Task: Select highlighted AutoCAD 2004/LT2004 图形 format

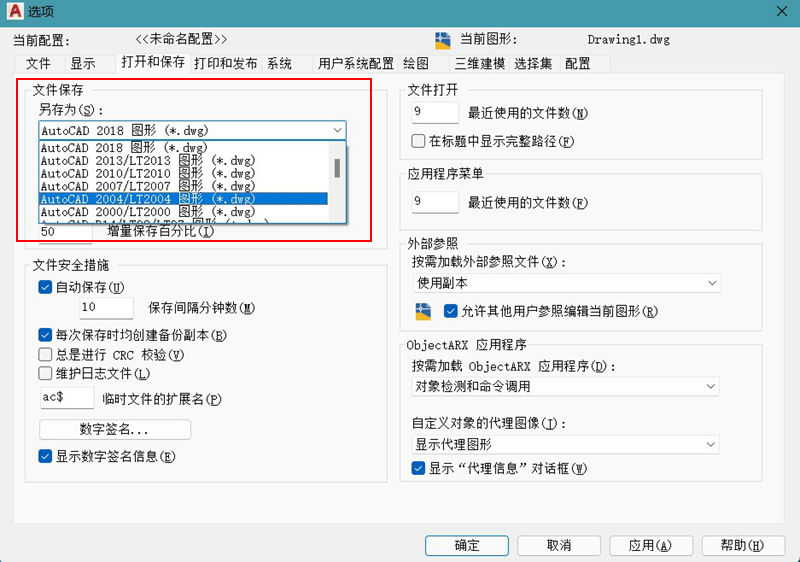Action: point(184,199)
